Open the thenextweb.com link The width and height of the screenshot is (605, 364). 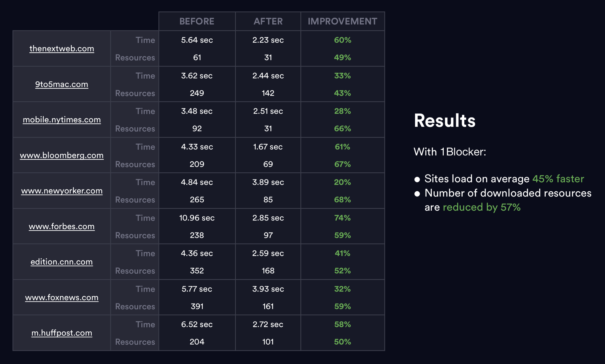coord(62,49)
